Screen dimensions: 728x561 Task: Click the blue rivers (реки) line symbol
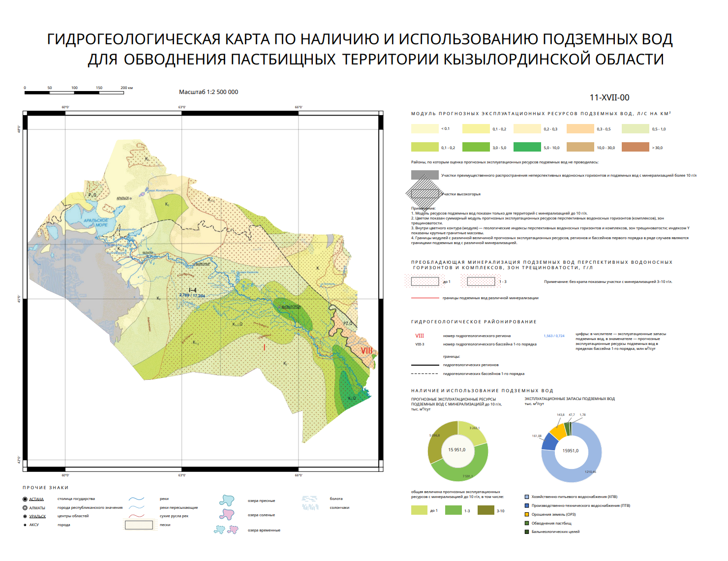click(x=137, y=499)
